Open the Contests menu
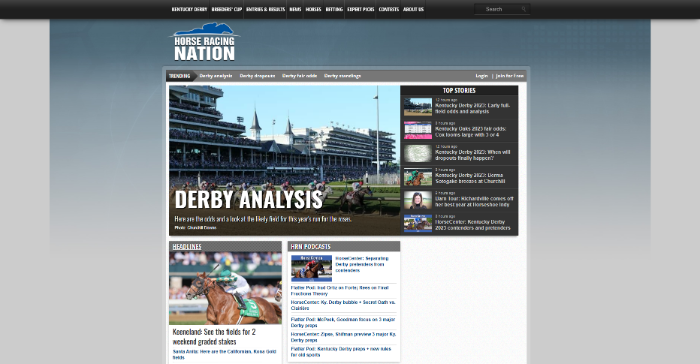The width and height of the screenshot is (700, 364). pos(389,9)
